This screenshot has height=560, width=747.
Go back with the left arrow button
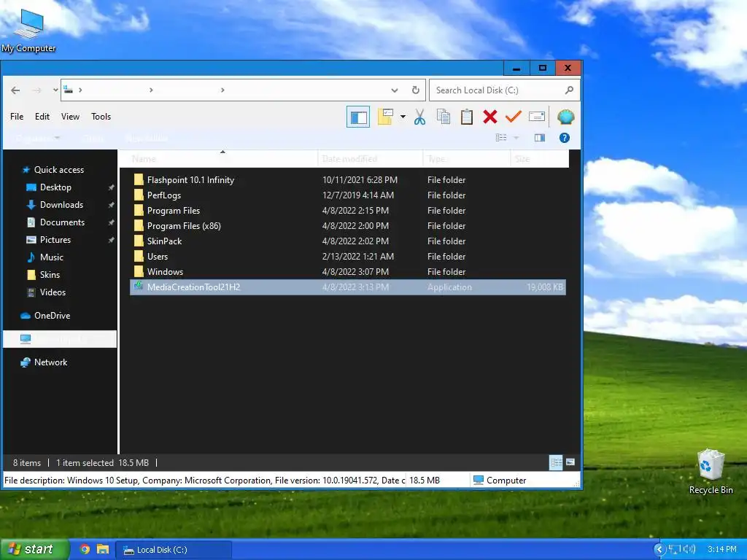[15, 90]
